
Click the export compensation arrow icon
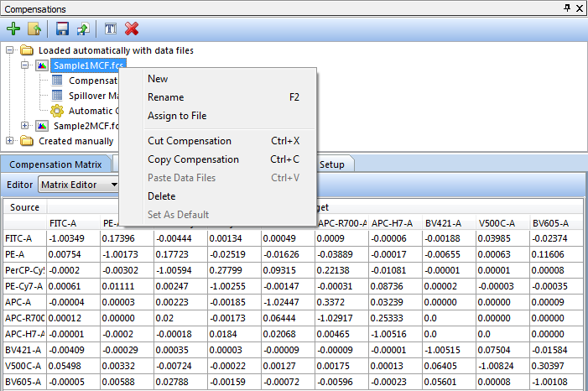coord(82,29)
